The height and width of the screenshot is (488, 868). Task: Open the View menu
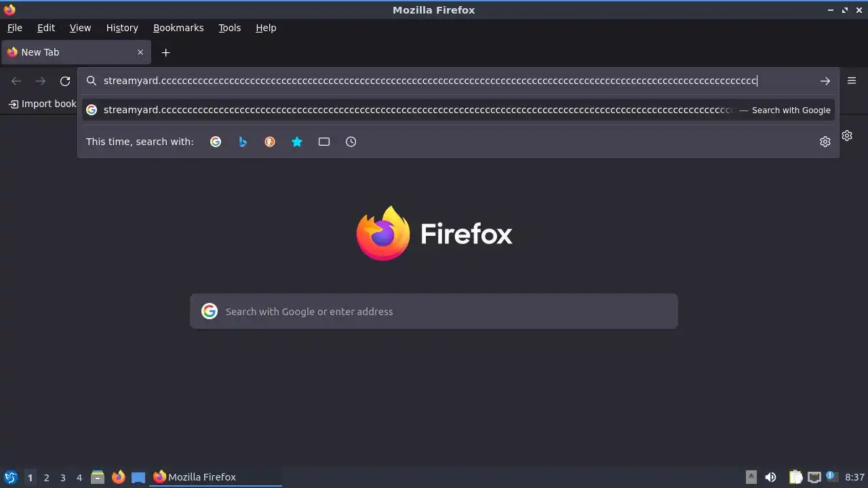tap(80, 28)
